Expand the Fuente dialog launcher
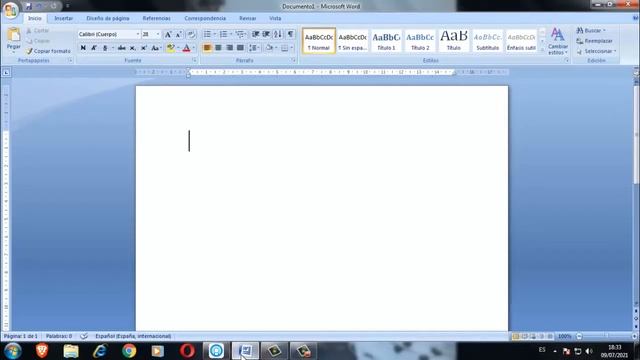Screen dimensions: 640x360 [x=194, y=60]
